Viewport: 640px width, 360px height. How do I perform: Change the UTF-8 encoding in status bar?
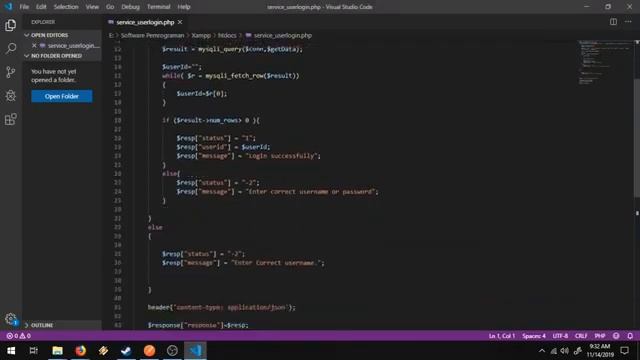(x=560, y=336)
